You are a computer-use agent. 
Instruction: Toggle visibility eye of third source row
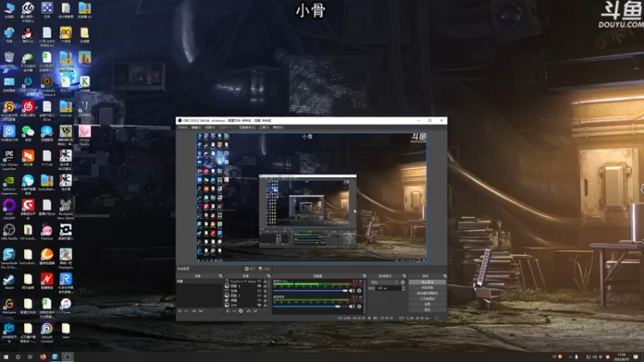[259, 291]
